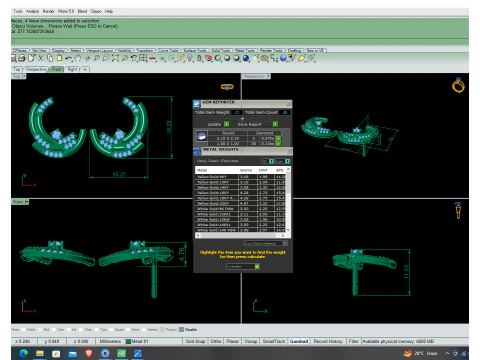Viewport: 480px width, 360px height.
Task: Open the Use Object Materials dropdown
Action: (265, 243)
